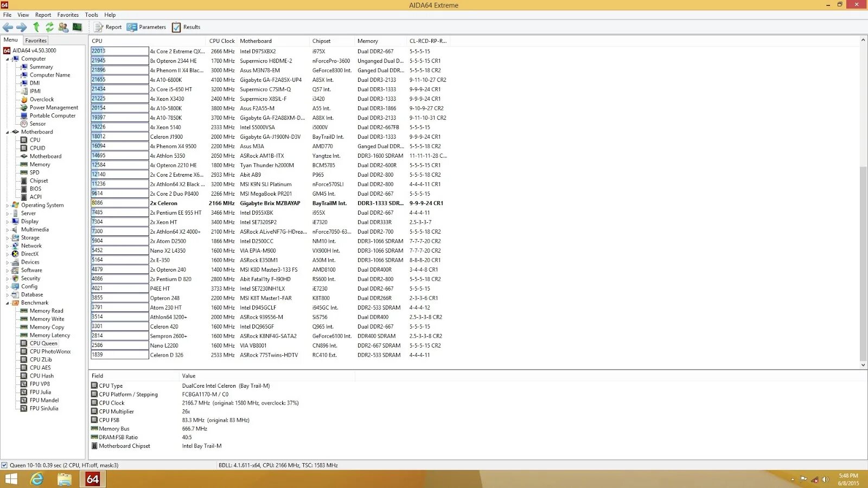The image size is (868, 488).
Task: Expand the Server tree node
Action: pyautogui.click(x=8, y=214)
